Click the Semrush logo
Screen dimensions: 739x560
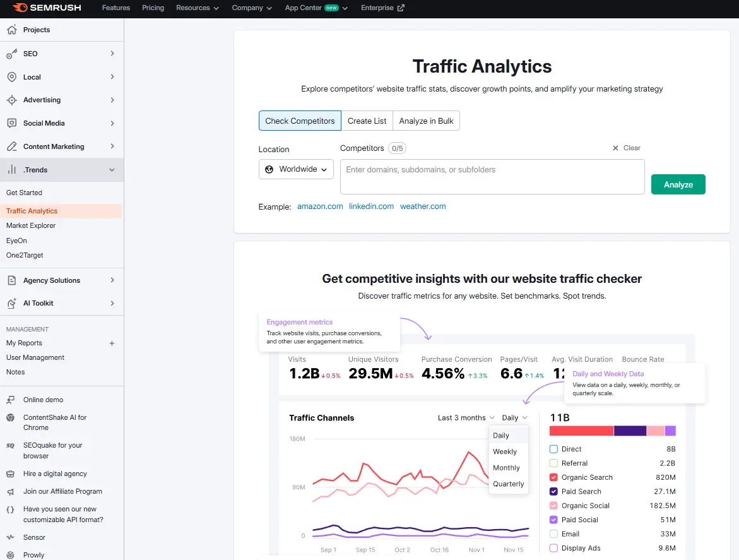point(47,8)
